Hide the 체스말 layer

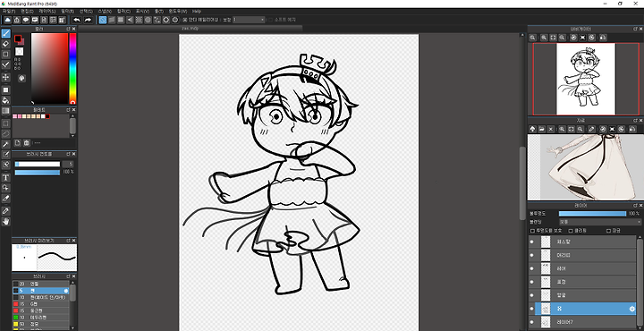[x=532, y=242]
